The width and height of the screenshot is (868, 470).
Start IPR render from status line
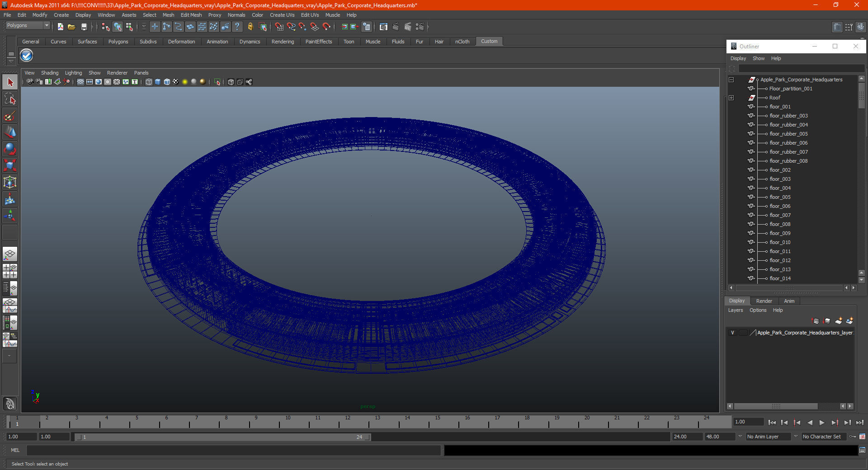[408, 27]
